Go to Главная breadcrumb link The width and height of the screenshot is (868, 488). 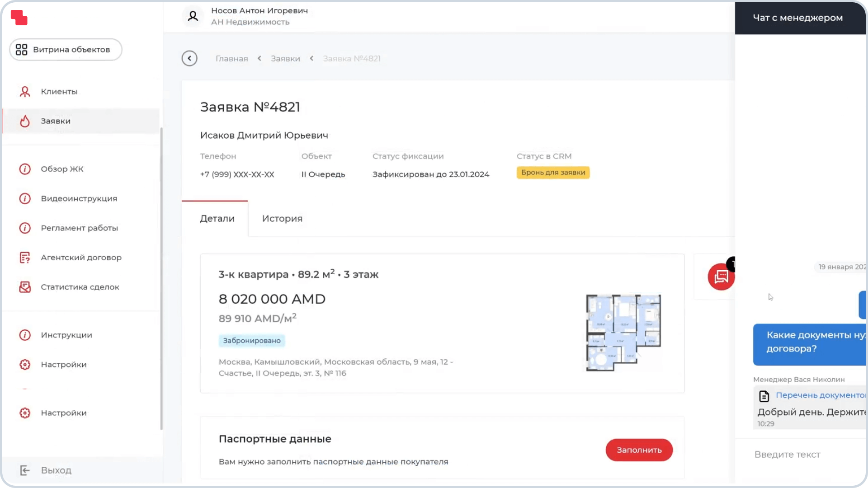(231, 59)
